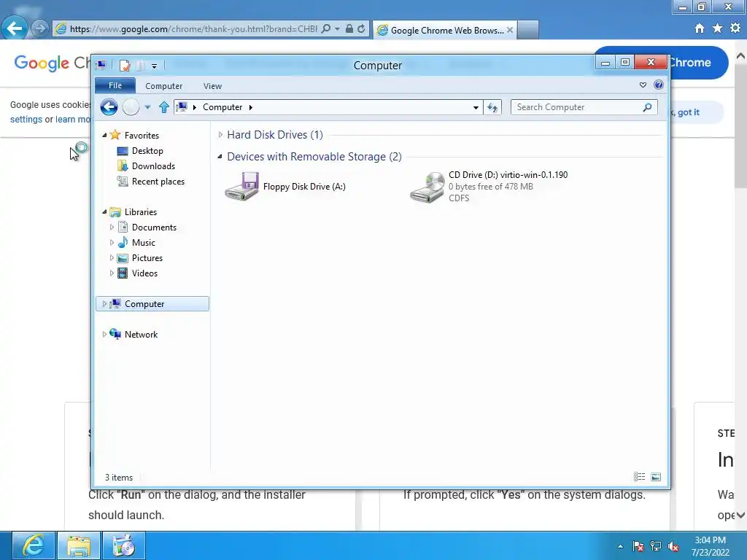Viewport: 747px width, 560px height.
Task: Open Internet Explorer Tools gear
Action: coord(735,28)
